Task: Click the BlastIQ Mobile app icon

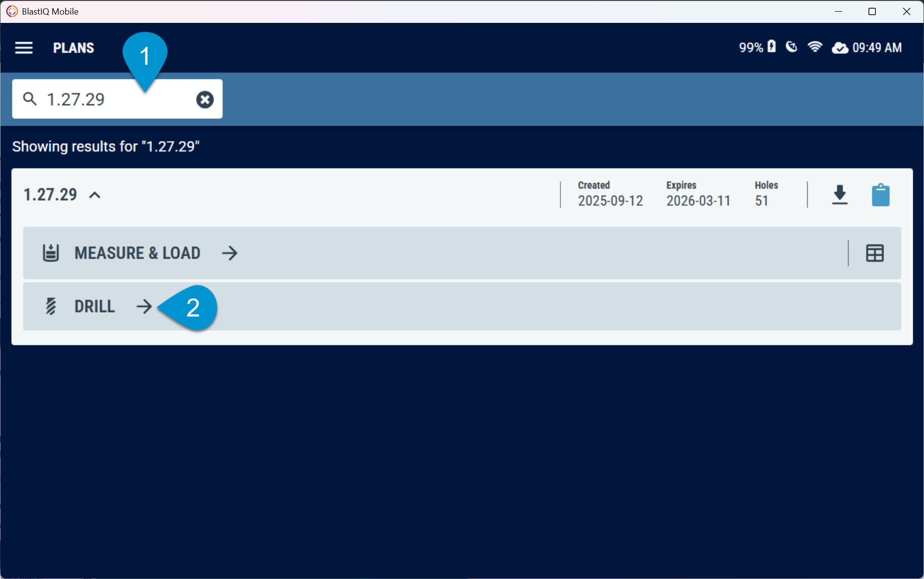Action: click(x=12, y=11)
